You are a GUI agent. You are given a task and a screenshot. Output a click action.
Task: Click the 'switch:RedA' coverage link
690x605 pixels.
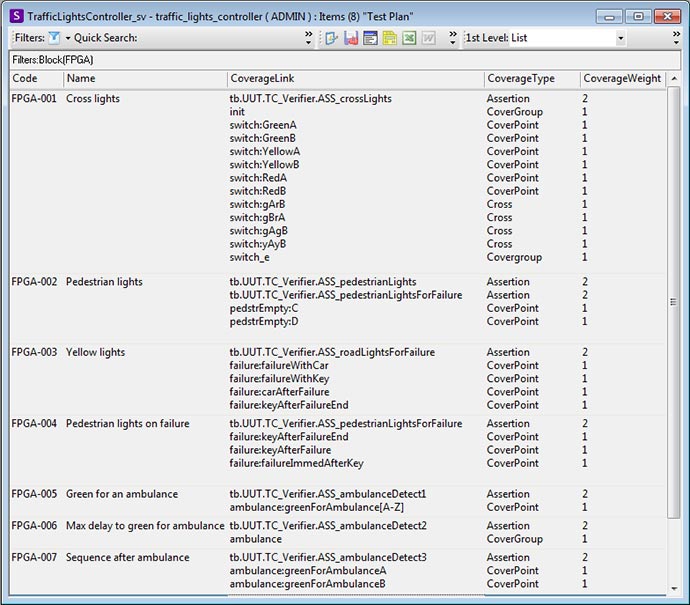[258, 178]
